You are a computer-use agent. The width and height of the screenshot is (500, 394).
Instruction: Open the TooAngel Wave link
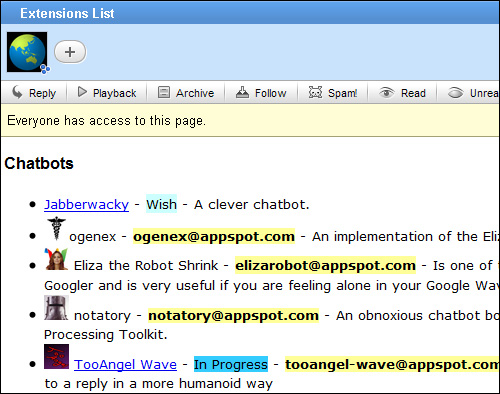point(125,365)
